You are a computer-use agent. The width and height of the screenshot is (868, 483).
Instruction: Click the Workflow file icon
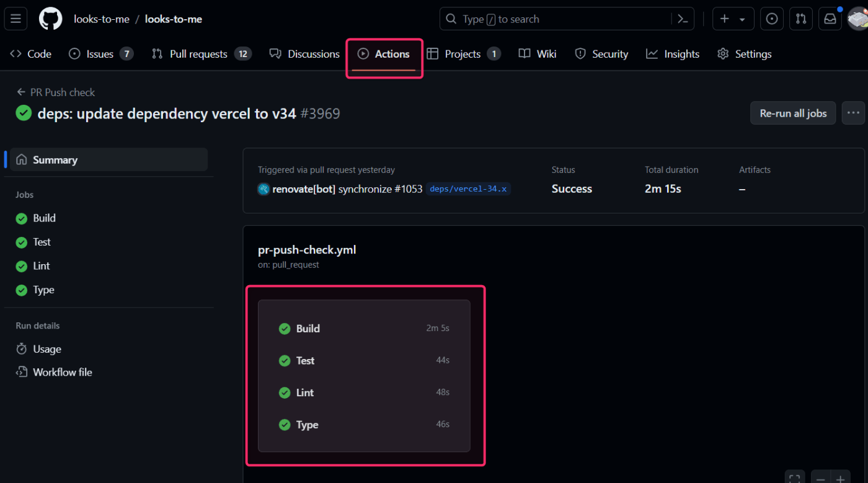click(22, 372)
